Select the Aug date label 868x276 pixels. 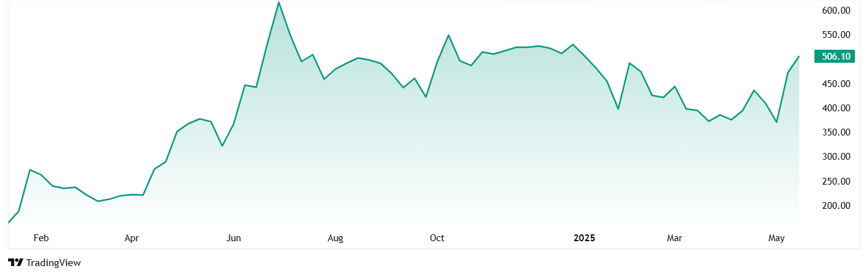point(335,238)
